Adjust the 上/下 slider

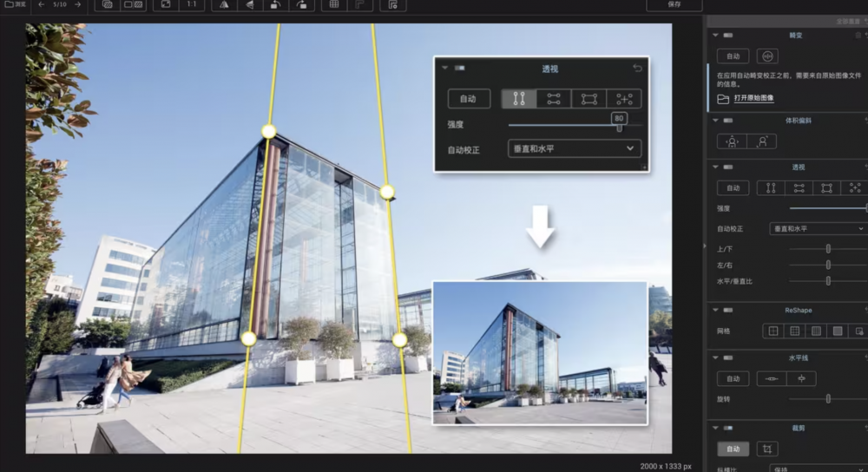pos(828,249)
